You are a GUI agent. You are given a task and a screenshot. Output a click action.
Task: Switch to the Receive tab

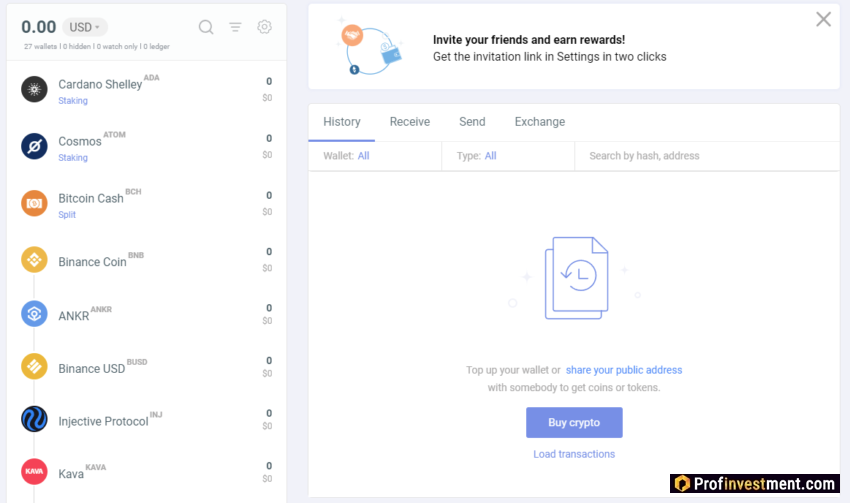click(x=409, y=122)
